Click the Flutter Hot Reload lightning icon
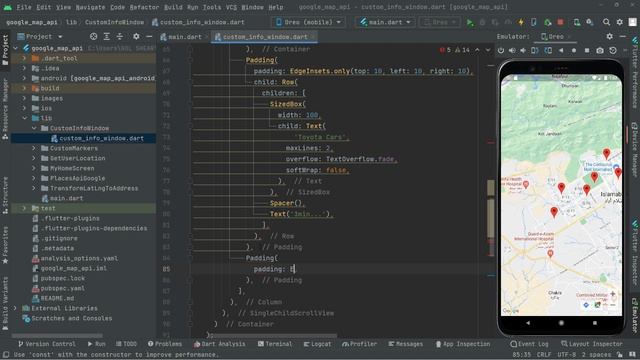Image resolution: width=640 pixels, height=360 pixels. click(521, 22)
